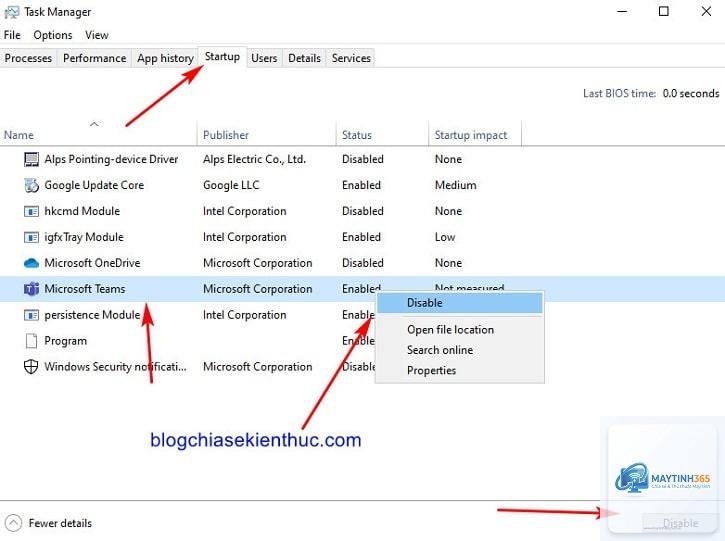Select the Microsoft OneDrive name

coord(92,263)
